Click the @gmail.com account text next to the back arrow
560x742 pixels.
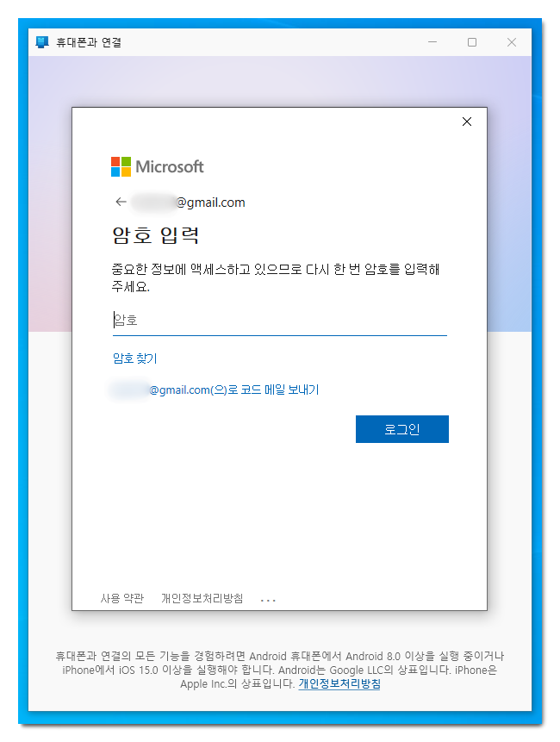click(189, 203)
